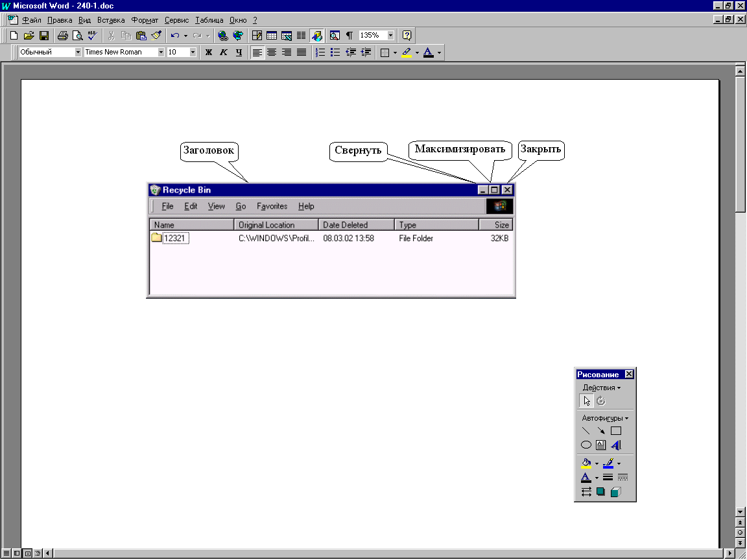Open the Вставка menu

click(111, 20)
